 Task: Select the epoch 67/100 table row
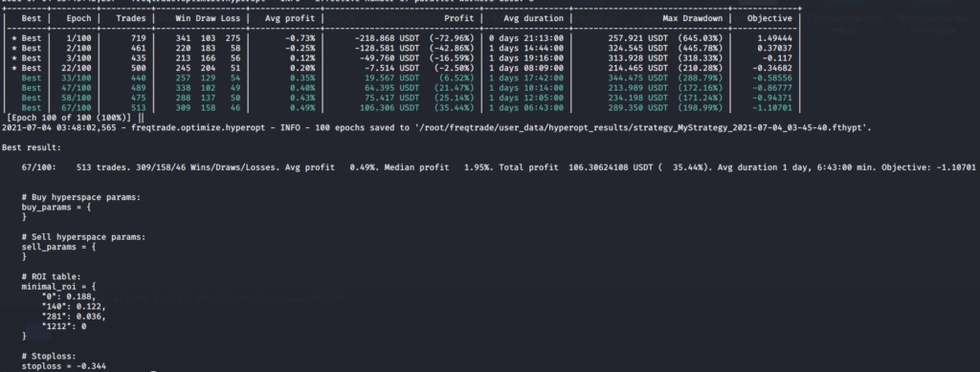click(x=402, y=107)
